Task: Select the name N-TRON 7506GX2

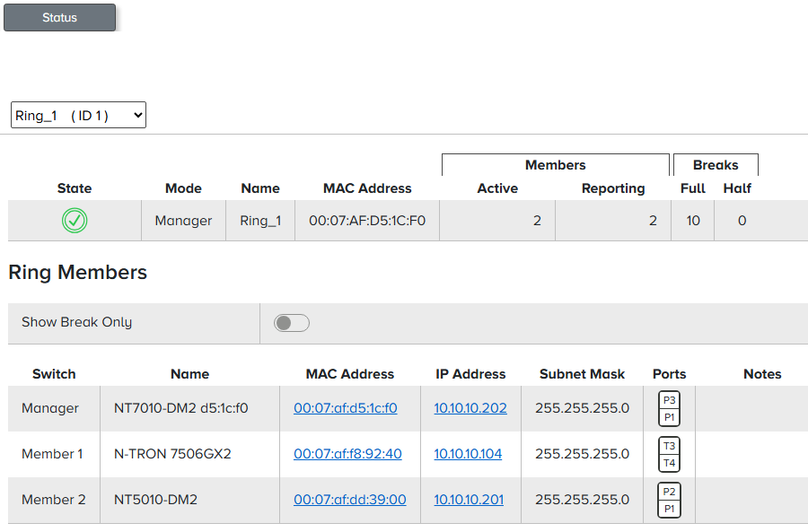Action: coord(172,454)
